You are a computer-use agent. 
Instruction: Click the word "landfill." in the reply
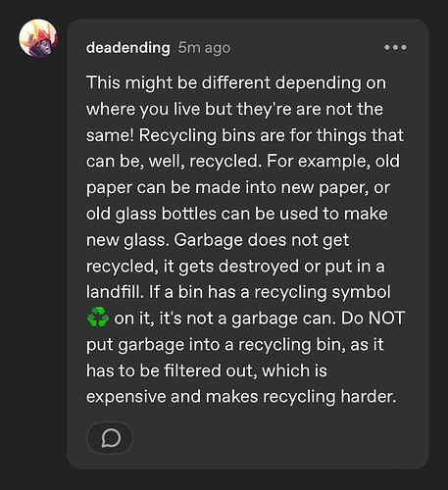[115, 292]
